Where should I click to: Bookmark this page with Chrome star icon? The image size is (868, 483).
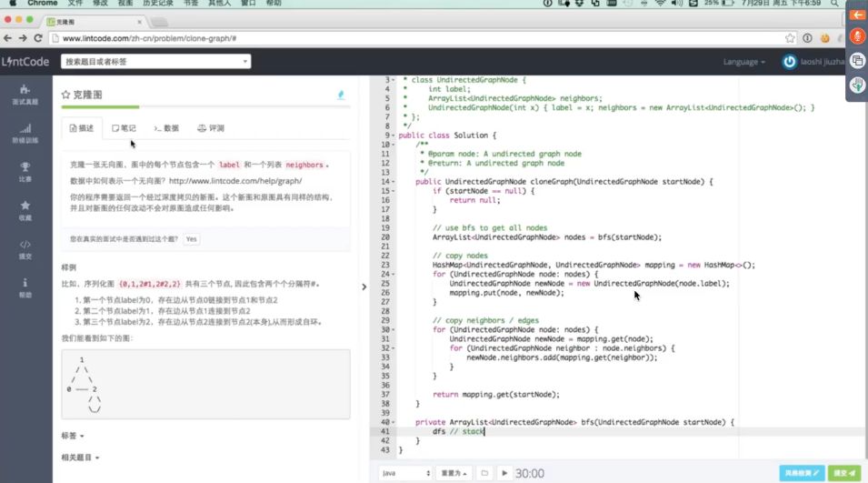790,39
